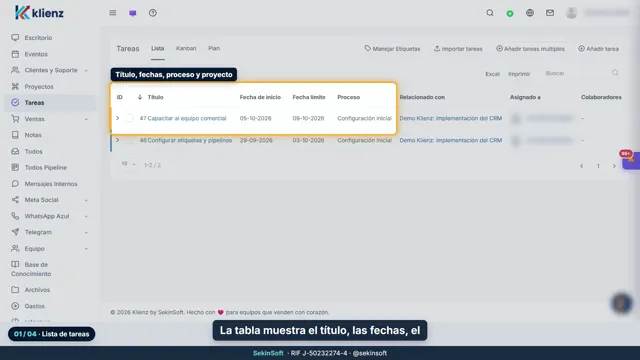Open Escritorio in sidebar
The height and width of the screenshot is (360, 640).
(38, 38)
